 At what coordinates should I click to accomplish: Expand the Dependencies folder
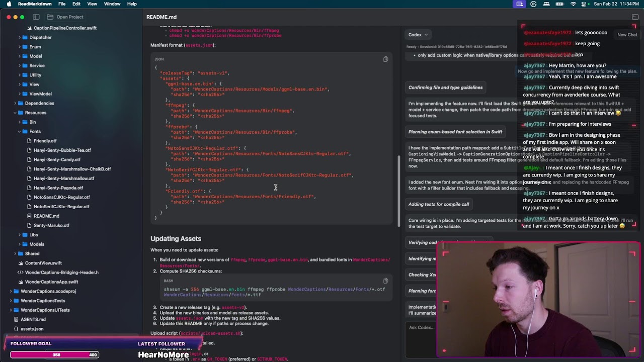click(x=15, y=103)
